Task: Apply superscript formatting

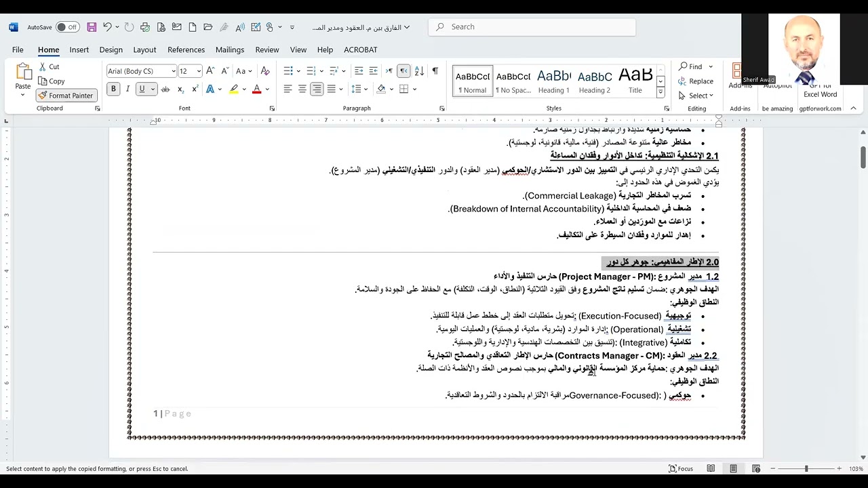Action: (x=195, y=89)
